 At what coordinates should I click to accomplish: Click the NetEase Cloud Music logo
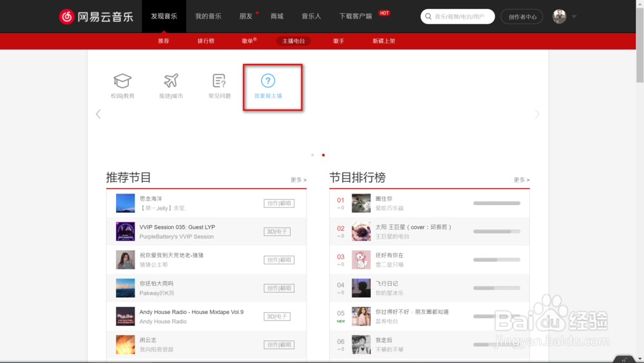pyautogui.click(x=96, y=17)
